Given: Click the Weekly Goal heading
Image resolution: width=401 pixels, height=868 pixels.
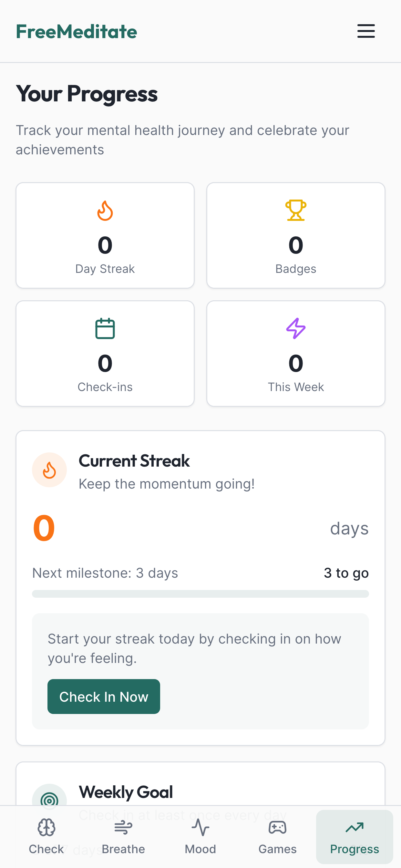Looking at the screenshot, I should coord(126,792).
